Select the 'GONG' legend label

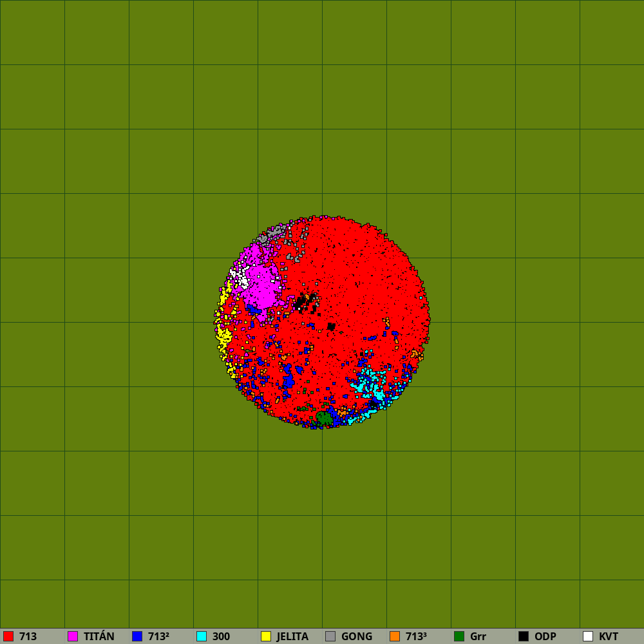[x=357, y=636]
